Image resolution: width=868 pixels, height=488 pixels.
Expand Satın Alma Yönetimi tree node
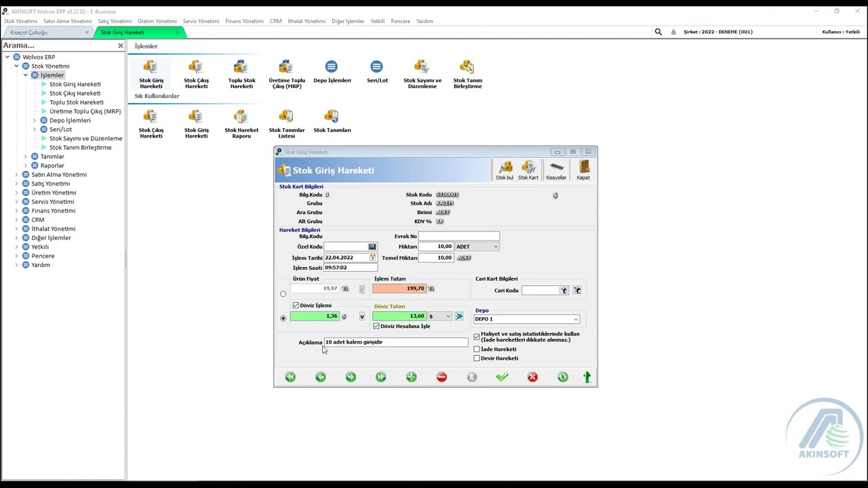[x=16, y=174]
